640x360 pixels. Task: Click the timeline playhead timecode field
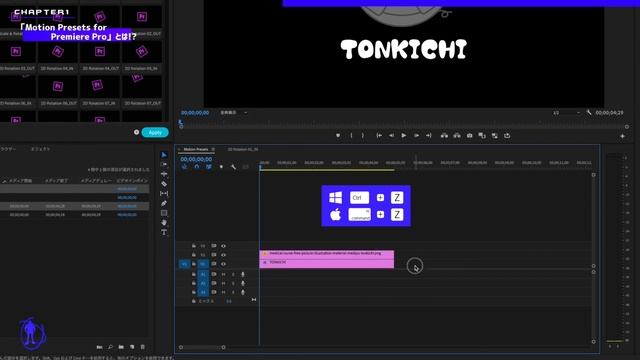196,159
